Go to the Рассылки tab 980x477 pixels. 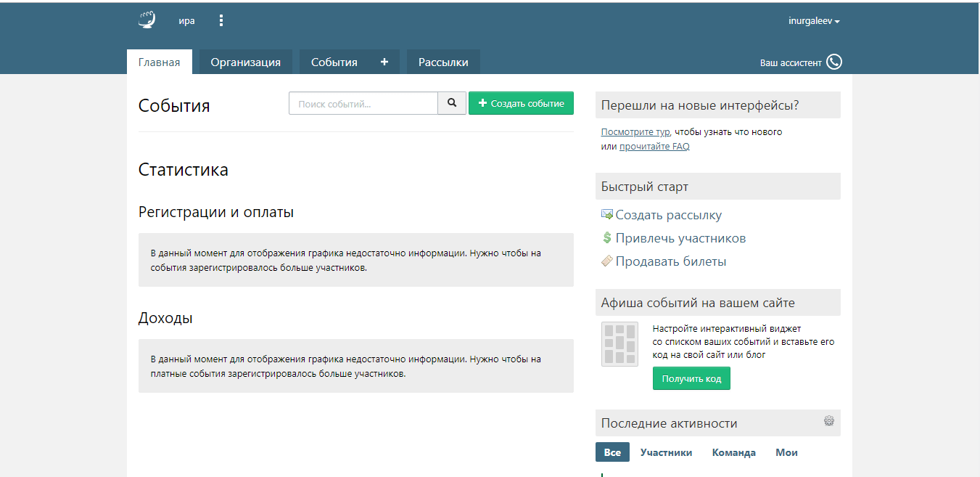pyautogui.click(x=443, y=62)
